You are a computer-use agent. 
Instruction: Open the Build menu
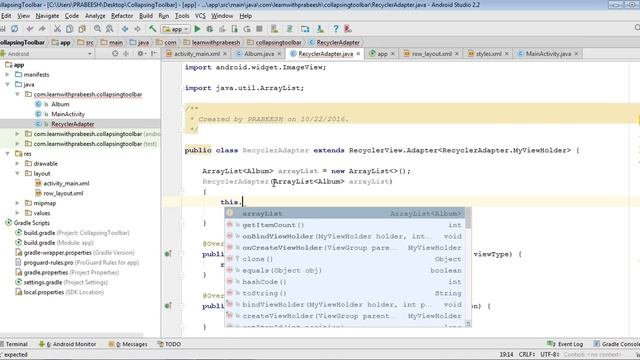(146, 16)
